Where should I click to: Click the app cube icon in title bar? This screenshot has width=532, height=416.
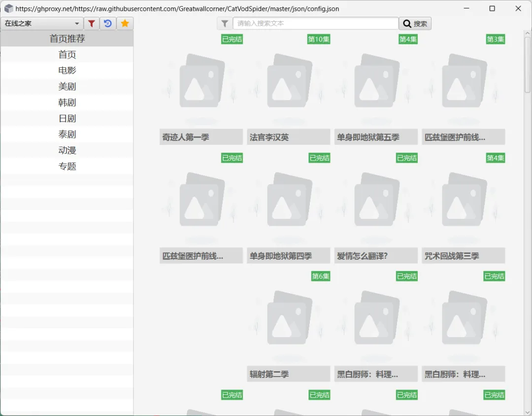(x=8, y=8)
